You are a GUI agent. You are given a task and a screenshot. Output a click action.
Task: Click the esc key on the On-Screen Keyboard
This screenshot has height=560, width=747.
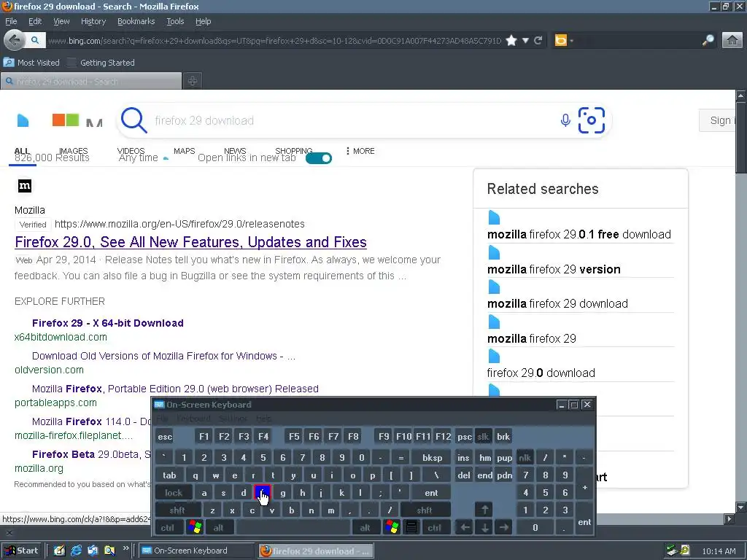166,437
